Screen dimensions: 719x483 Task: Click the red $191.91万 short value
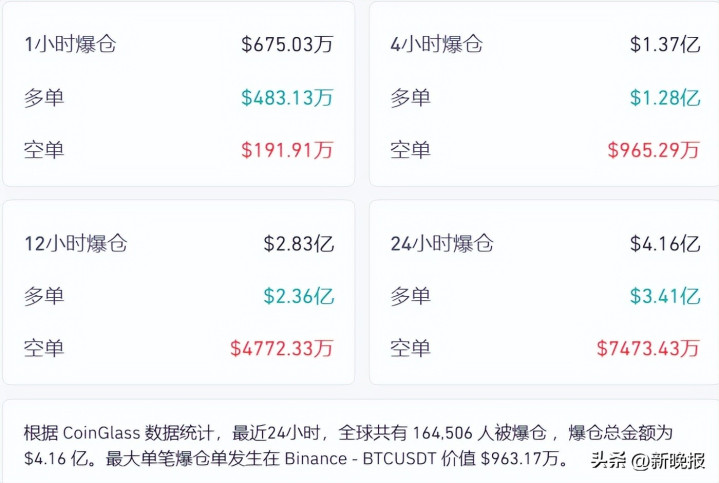[x=287, y=150]
